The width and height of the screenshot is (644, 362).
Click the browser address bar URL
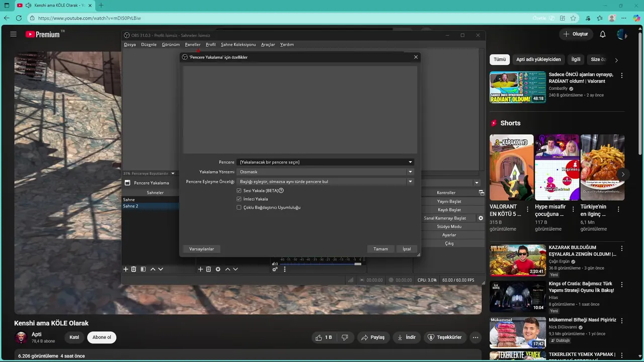pyautogui.click(x=90, y=18)
